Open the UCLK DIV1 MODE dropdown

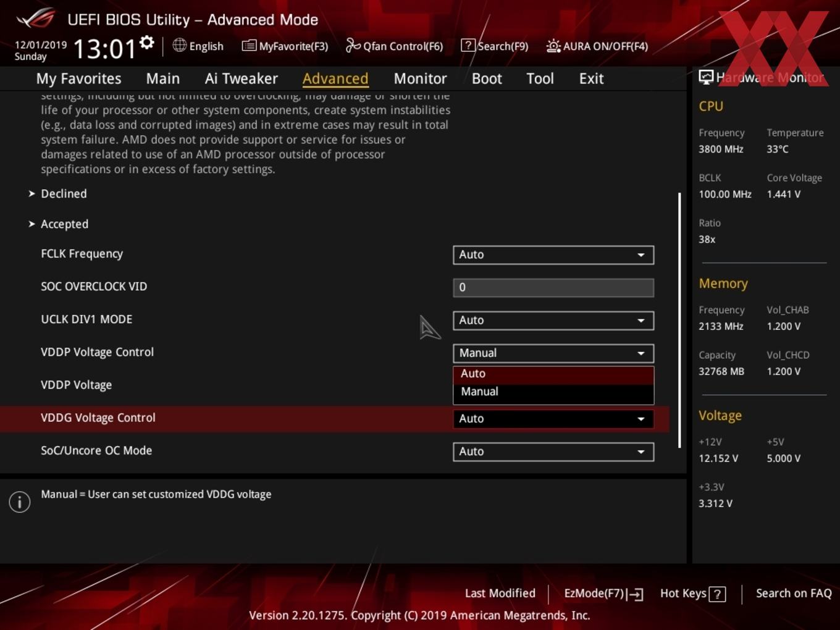pyautogui.click(x=553, y=320)
